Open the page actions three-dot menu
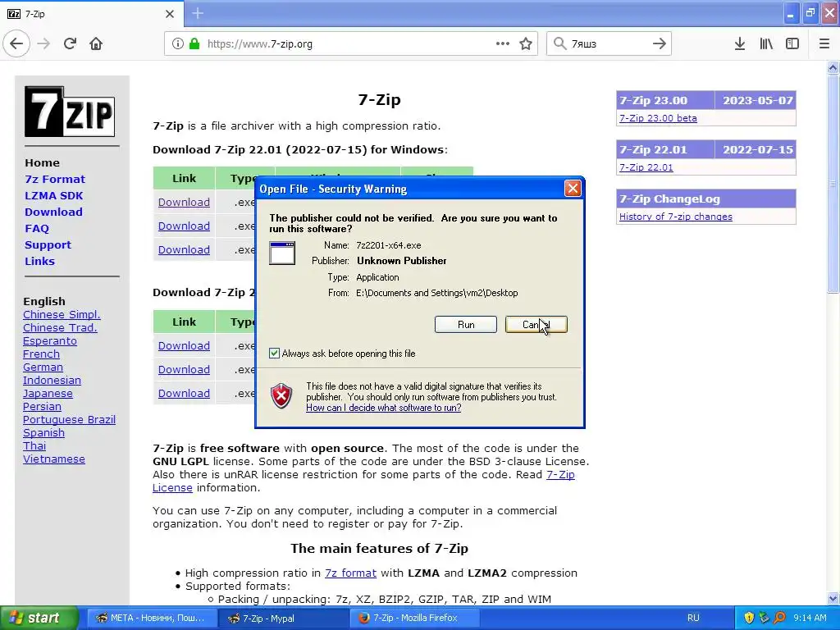The width and height of the screenshot is (840, 630). click(x=503, y=44)
